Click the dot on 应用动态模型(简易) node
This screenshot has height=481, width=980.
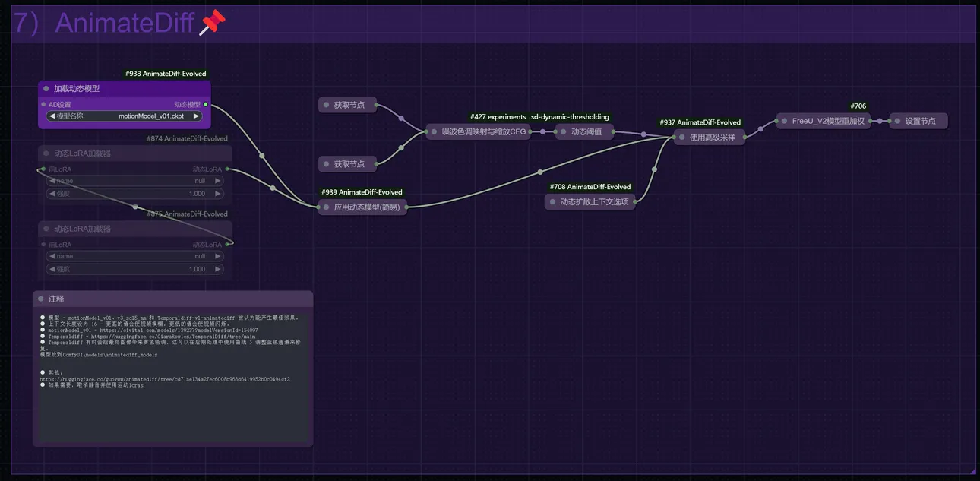tap(326, 207)
